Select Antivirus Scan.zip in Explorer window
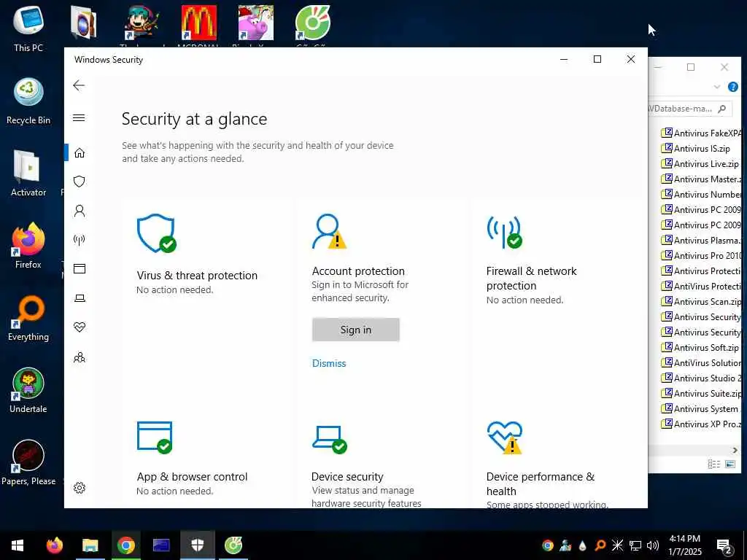 pyautogui.click(x=701, y=301)
